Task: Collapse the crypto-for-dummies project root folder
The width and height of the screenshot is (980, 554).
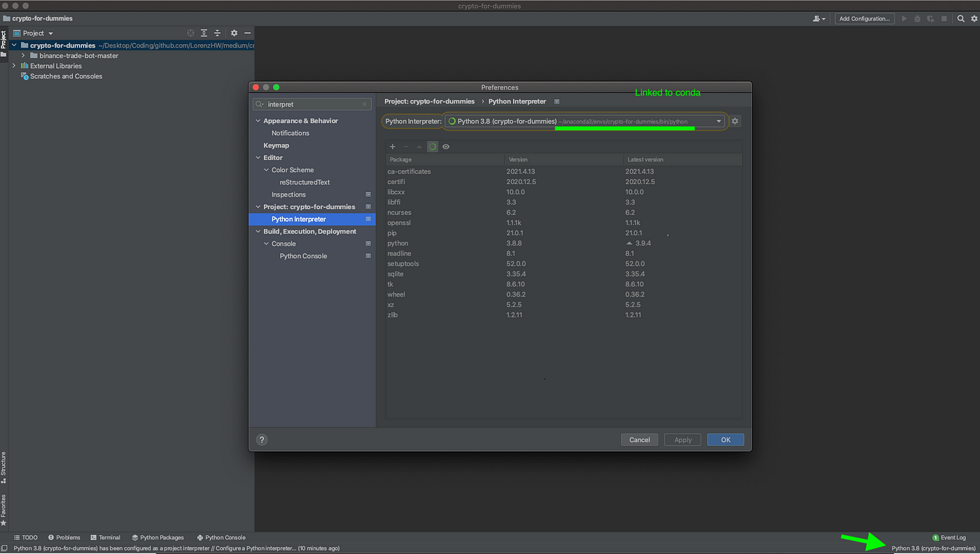Action: coord(15,45)
